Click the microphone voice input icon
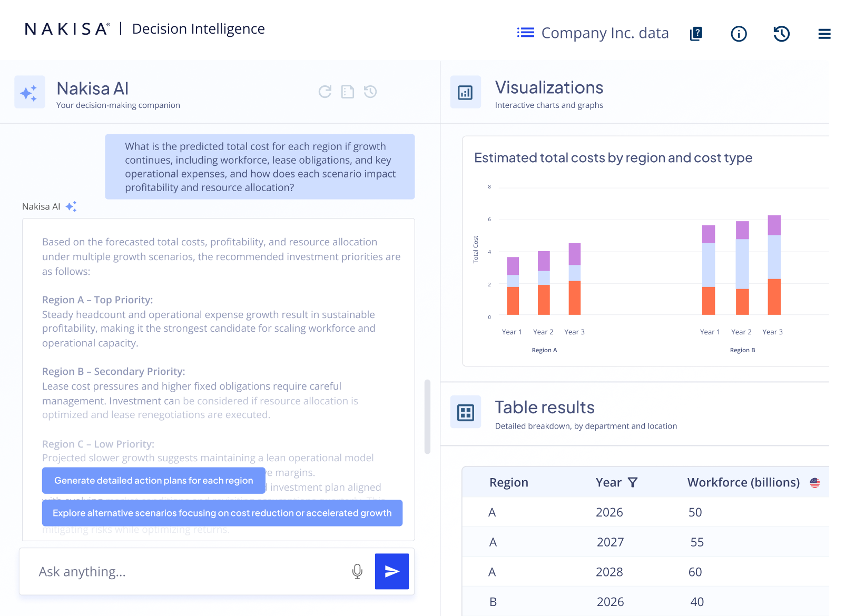The width and height of the screenshot is (865, 616). (x=357, y=571)
